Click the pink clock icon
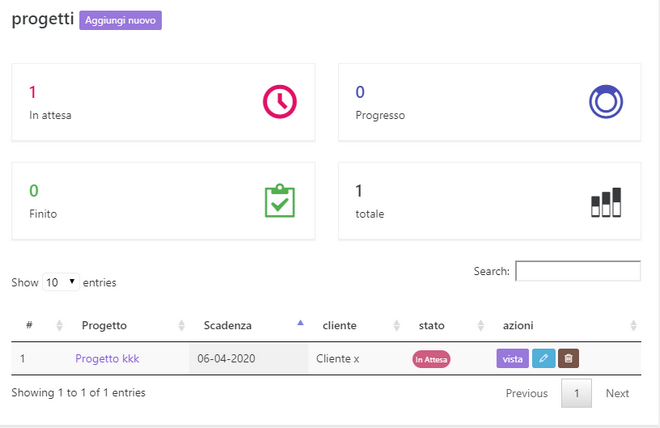Screen dimensions: 660x428 [280, 102]
